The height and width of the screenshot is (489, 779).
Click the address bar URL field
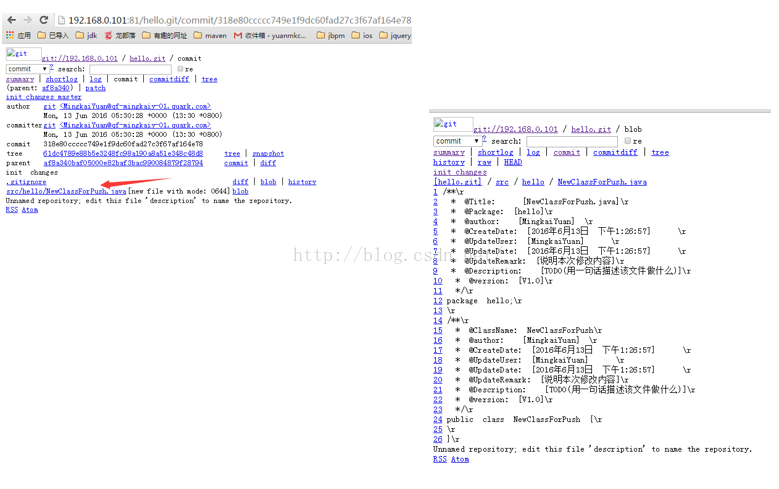[239, 20]
